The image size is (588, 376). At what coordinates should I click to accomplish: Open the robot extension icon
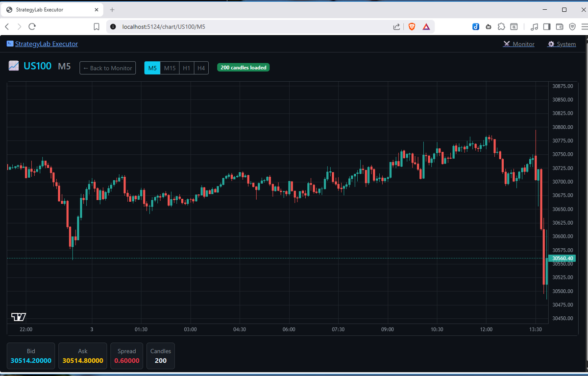488,26
